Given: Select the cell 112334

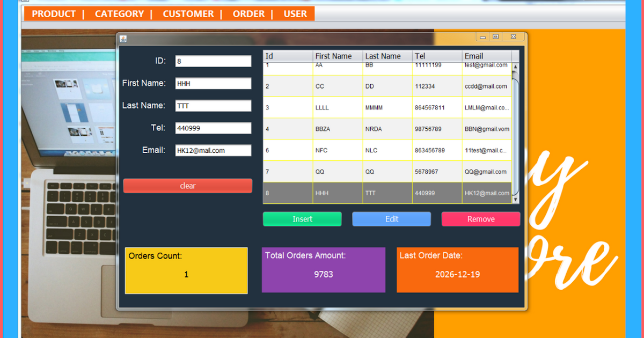Looking at the screenshot, I should click(437, 86).
